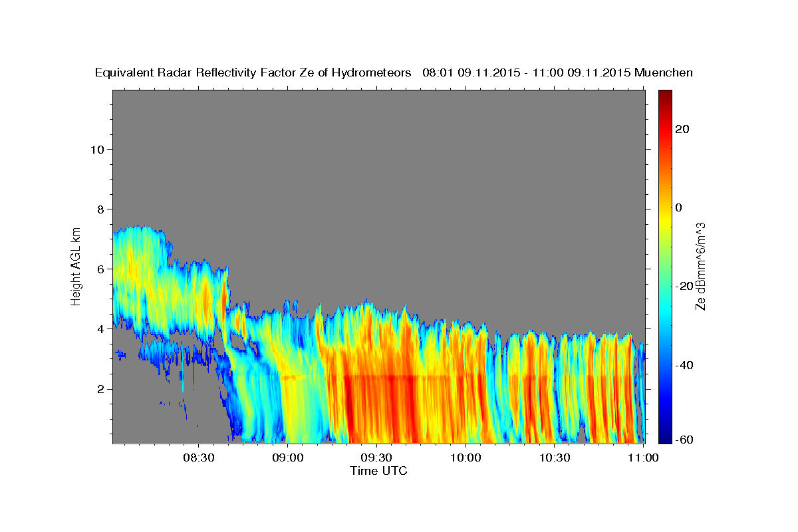
Task: Click the height tick label '4'
Action: 100,329
